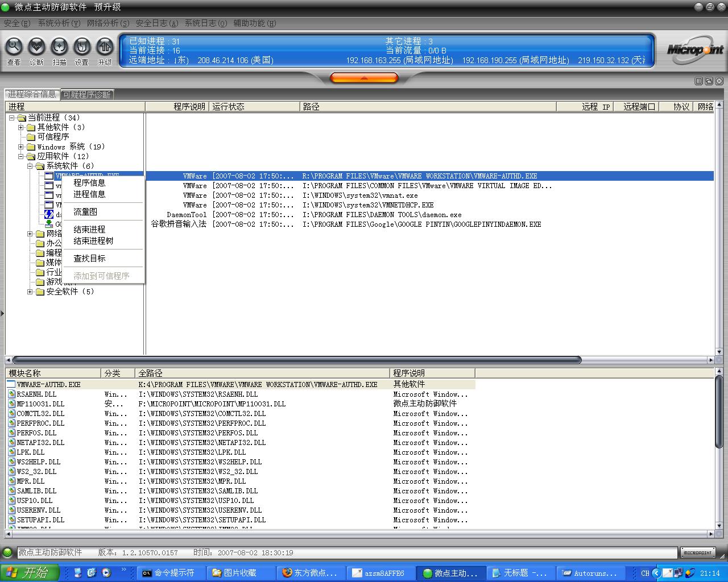Choose 程序信息 from context menu
Image resolution: width=728 pixels, height=582 pixels.
coord(89,182)
